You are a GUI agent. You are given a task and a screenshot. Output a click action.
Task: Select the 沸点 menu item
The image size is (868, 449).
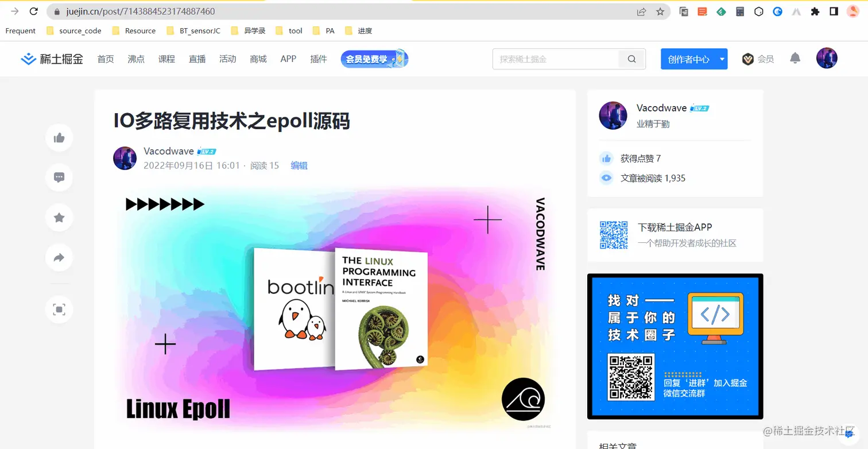click(x=136, y=59)
